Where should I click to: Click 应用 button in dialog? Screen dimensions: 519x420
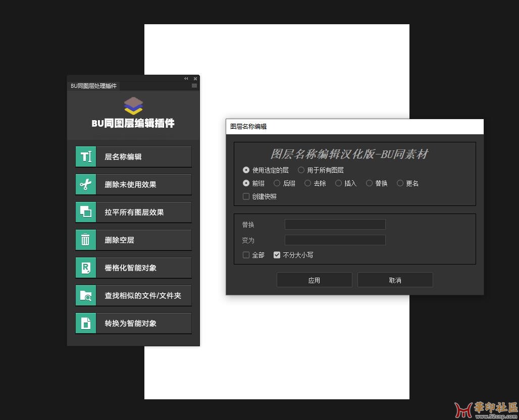point(314,280)
